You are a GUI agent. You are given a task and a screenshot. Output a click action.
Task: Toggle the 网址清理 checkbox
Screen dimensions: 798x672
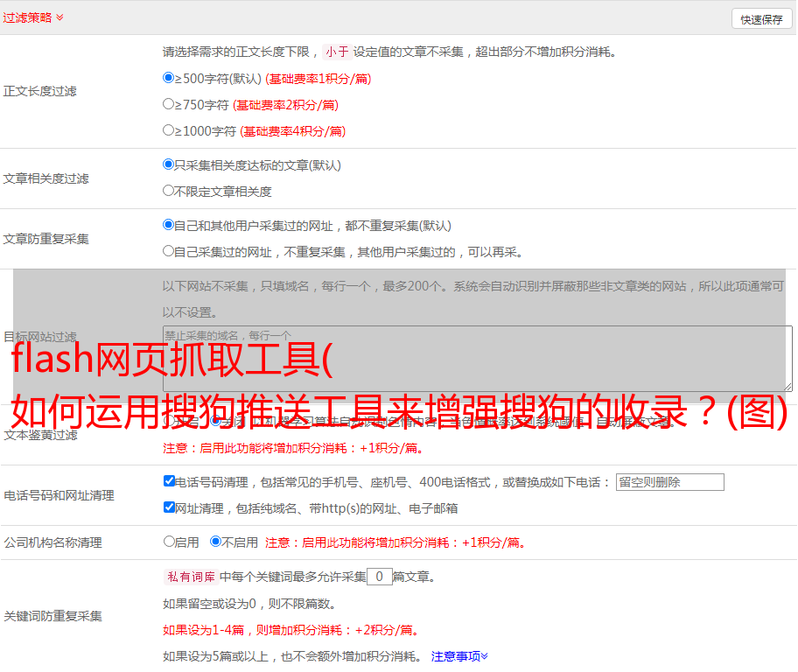coord(170,507)
